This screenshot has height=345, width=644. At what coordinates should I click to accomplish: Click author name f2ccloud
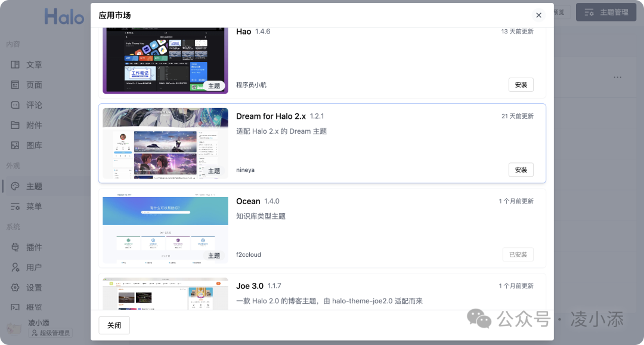(x=249, y=254)
